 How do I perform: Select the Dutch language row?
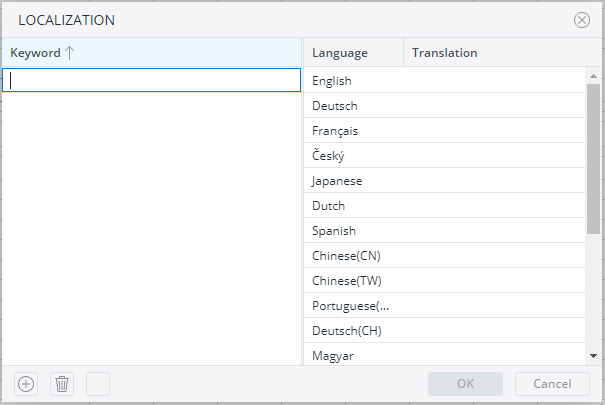(444, 206)
